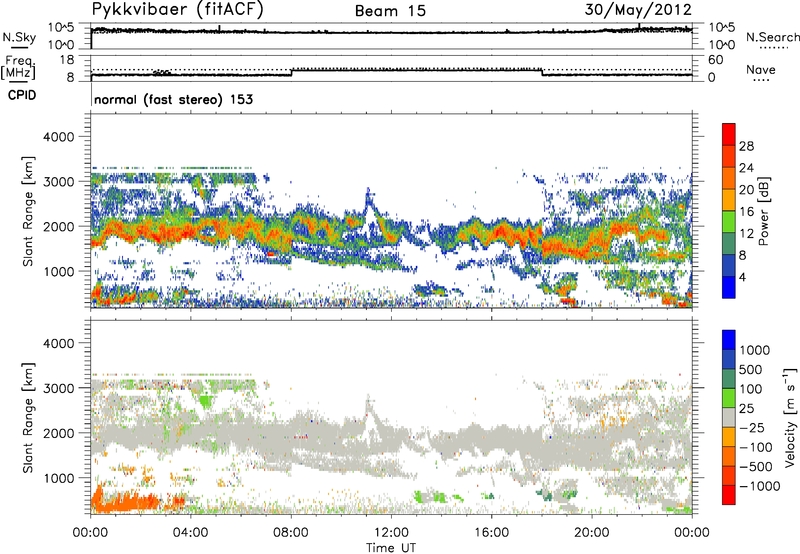Click the '20:00' time tick label

click(x=591, y=533)
